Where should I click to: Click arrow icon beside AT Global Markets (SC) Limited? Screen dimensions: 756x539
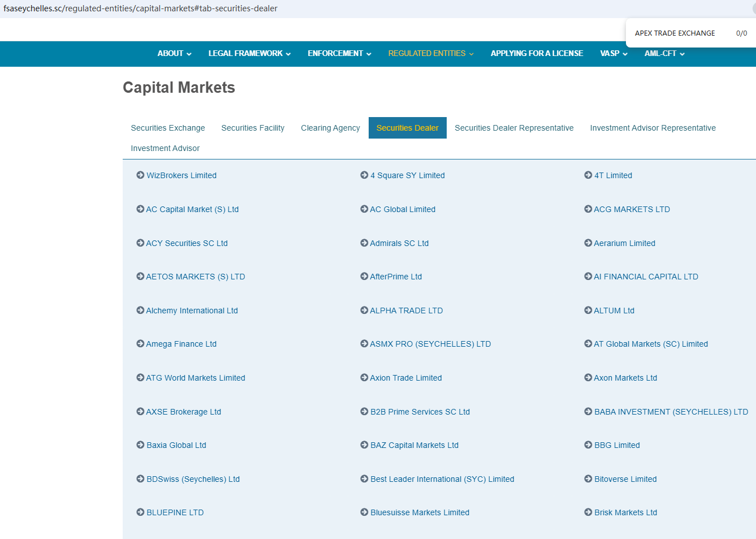click(588, 344)
